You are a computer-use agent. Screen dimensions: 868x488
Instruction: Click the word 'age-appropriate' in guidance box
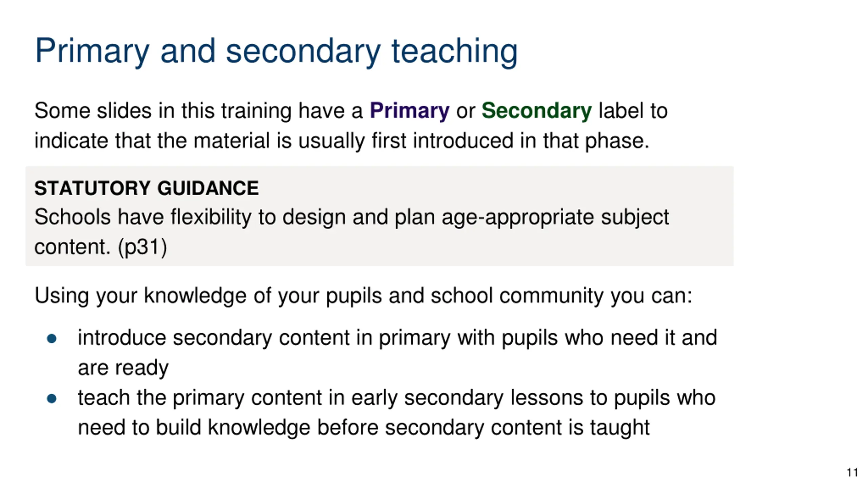click(518, 217)
